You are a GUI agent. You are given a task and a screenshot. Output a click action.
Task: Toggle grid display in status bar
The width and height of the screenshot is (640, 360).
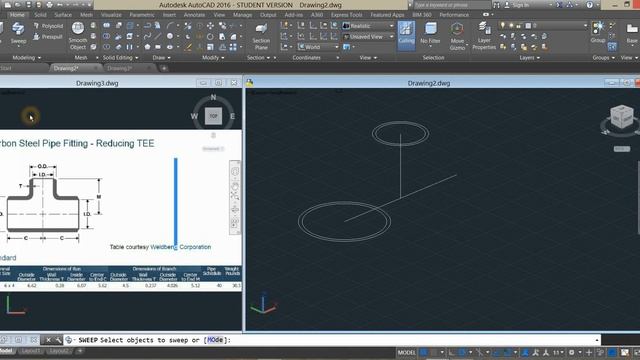click(424, 353)
